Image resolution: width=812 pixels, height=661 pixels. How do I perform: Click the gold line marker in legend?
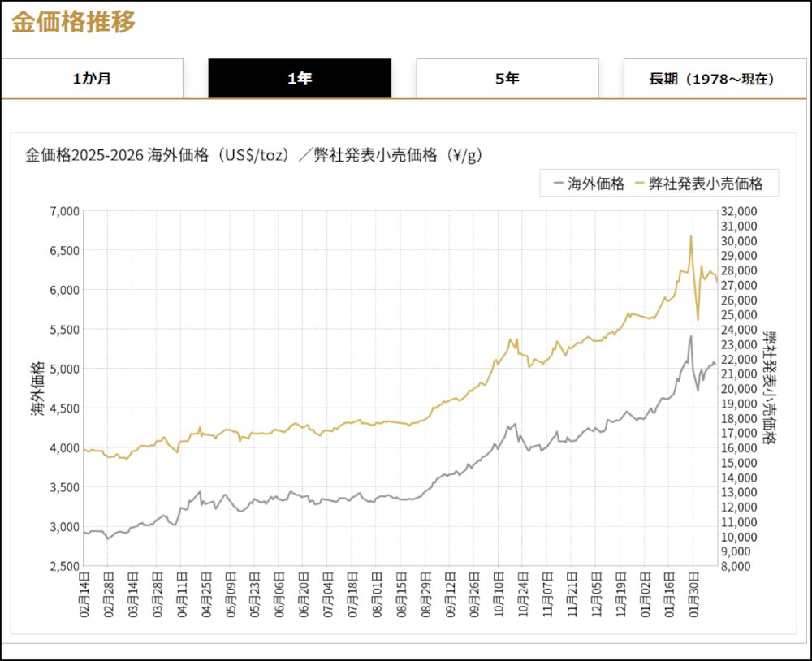tap(640, 184)
